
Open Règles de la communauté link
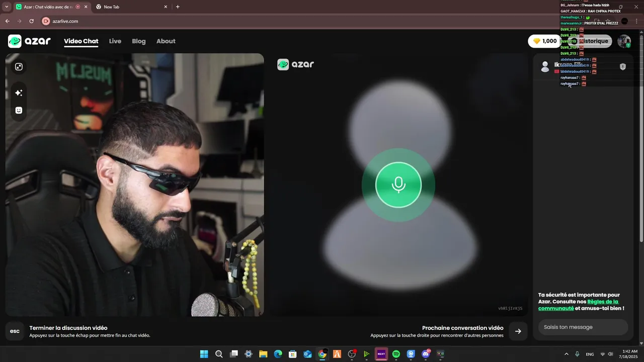pyautogui.click(x=578, y=305)
